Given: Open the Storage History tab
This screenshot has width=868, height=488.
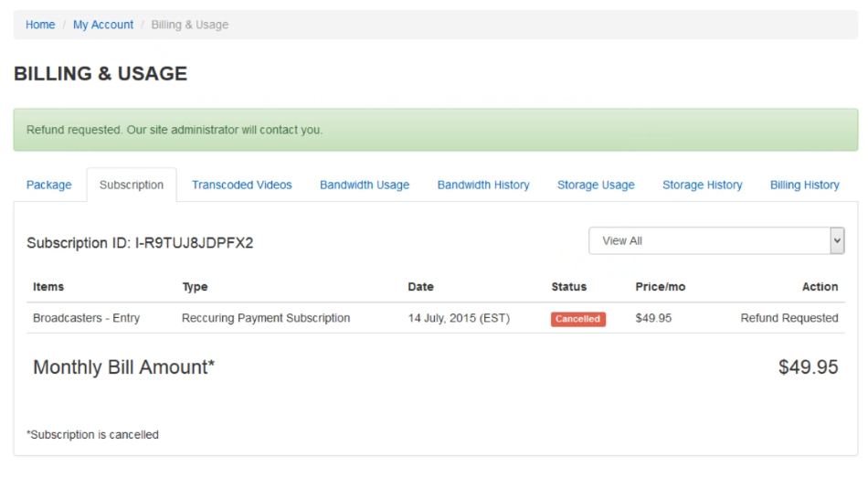Looking at the screenshot, I should tap(702, 185).
